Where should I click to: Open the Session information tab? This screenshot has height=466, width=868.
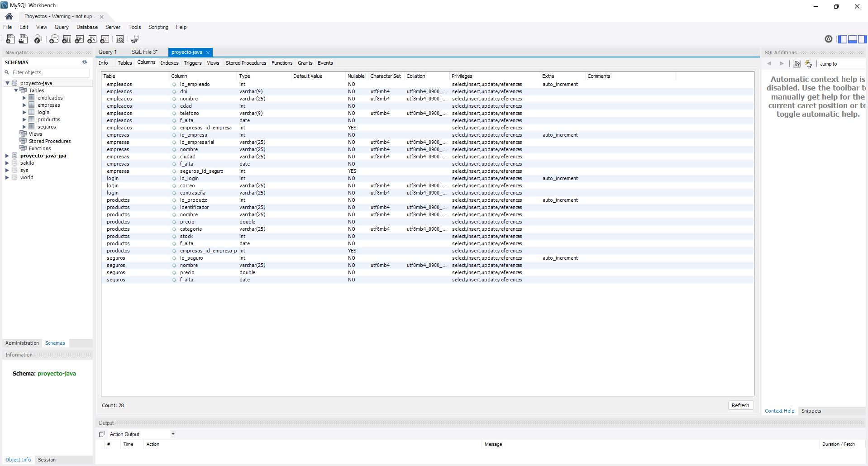[47, 460]
